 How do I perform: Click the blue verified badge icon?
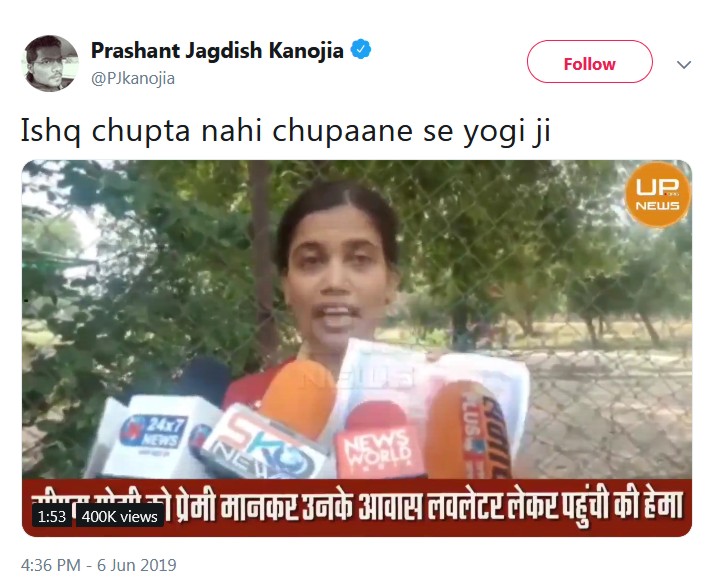coord(361,50)
